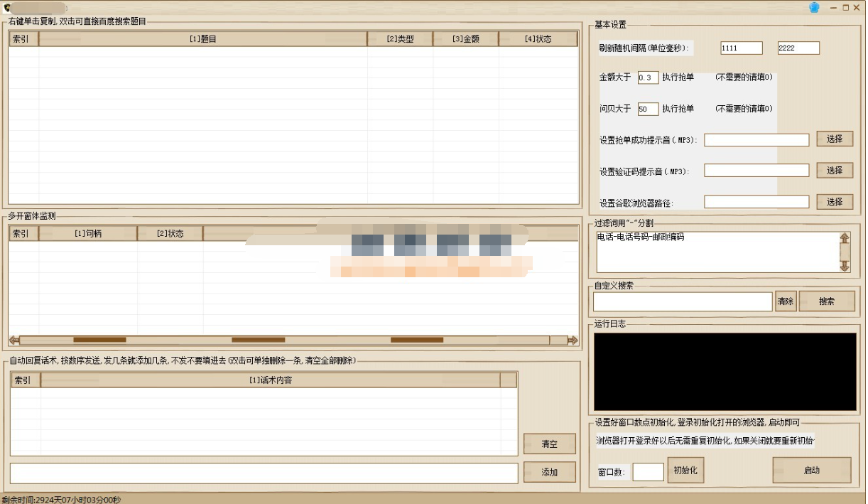The width and height of the screenshot is (868, 504).
Task: Click right arrow of window monitor scrollbar
Action: tap(573, 341)
